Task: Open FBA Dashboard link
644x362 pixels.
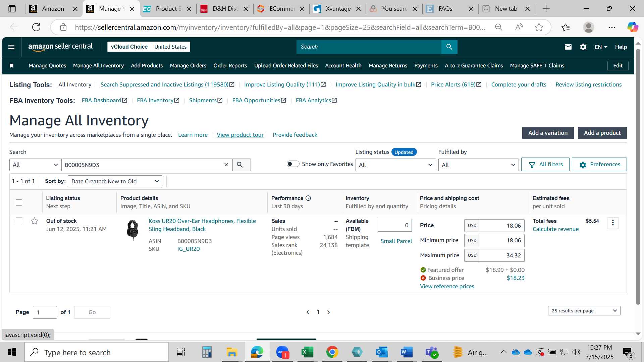Action: pos(104,100)
